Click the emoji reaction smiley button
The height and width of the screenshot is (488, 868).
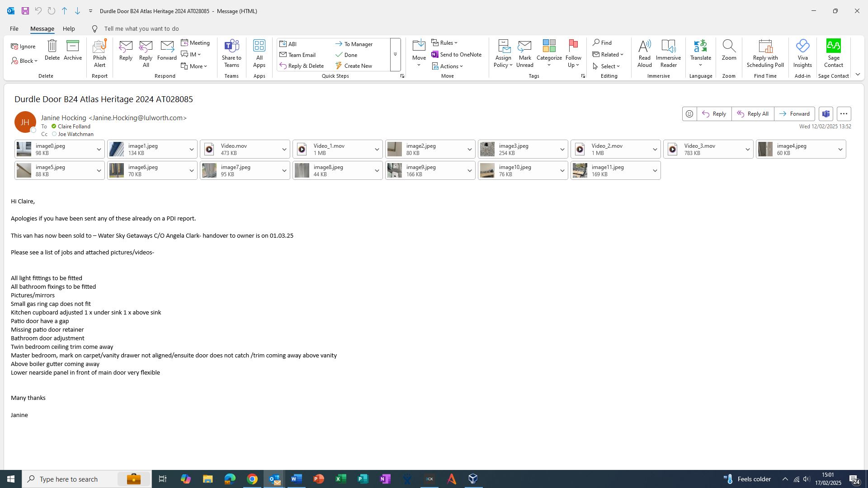click(689, 114)
